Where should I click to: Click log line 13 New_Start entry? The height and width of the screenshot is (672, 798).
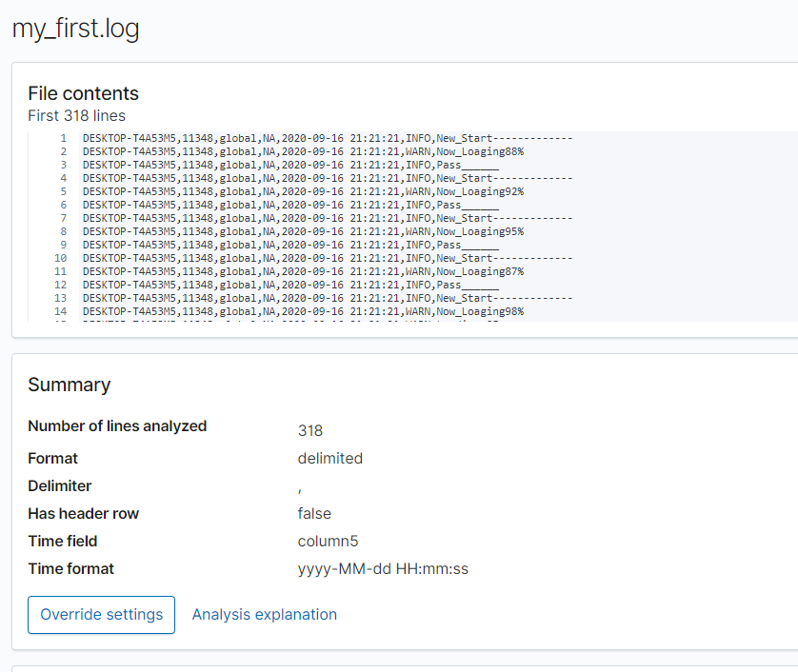pos(328,298)
